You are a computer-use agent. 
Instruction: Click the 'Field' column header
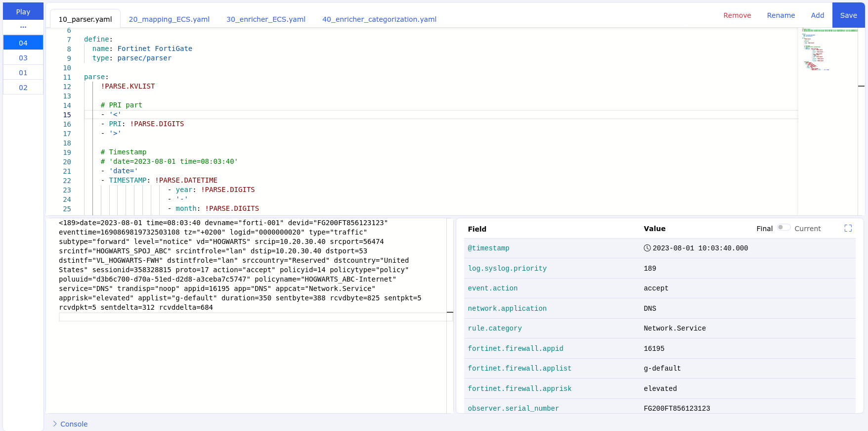477,229
